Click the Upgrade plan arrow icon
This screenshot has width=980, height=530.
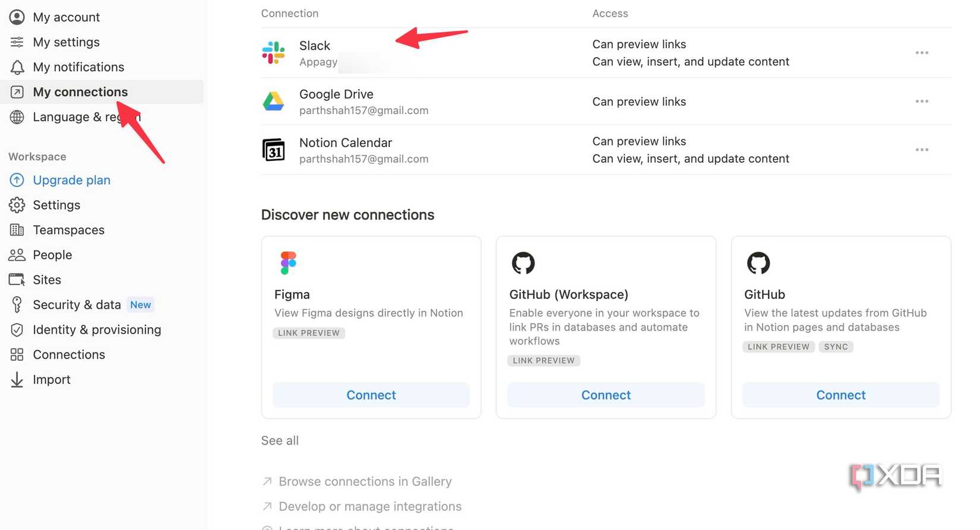[17, 180]
